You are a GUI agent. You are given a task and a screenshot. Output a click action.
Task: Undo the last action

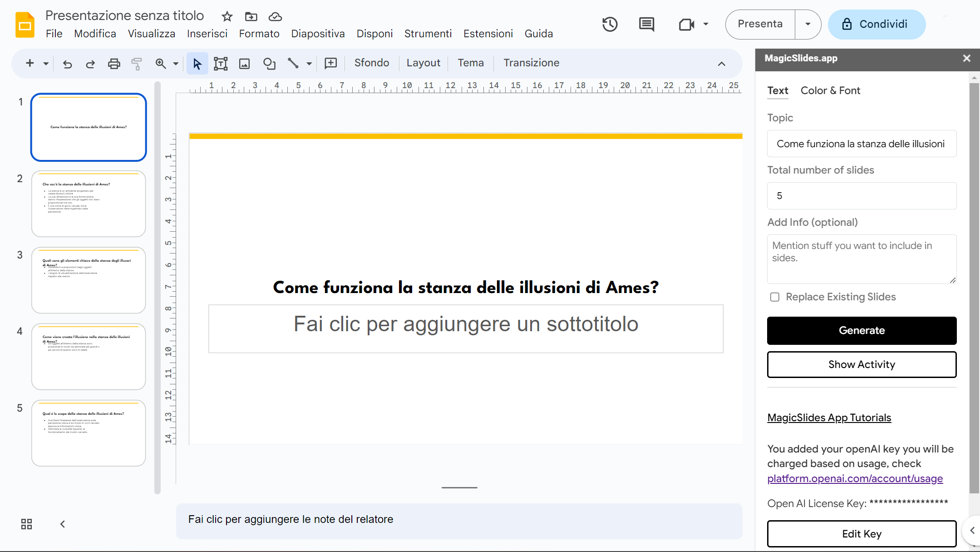pyautogui.click(x=67, y=64)
